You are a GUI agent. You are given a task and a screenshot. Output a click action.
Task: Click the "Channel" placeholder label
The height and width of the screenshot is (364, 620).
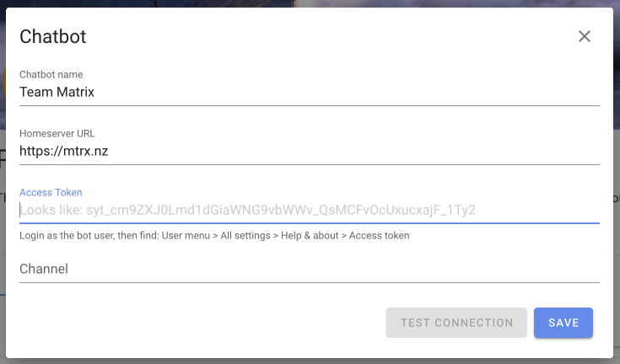pos(44,269)
